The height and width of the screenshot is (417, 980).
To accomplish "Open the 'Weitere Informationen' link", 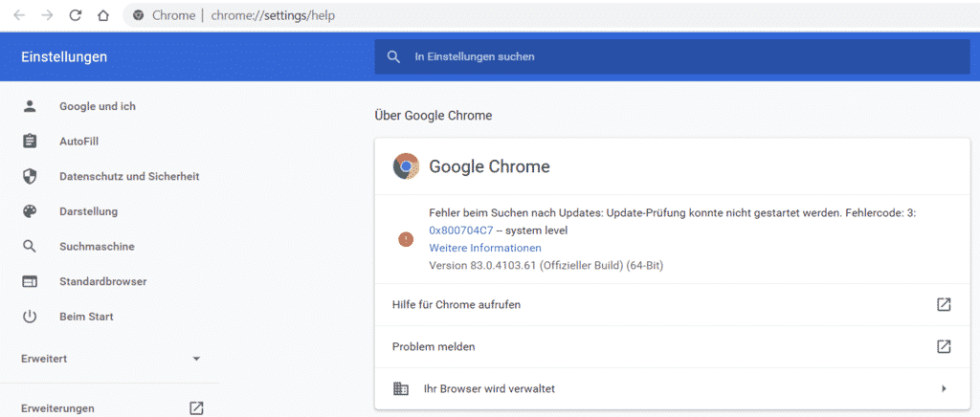I will pos(485,248).
